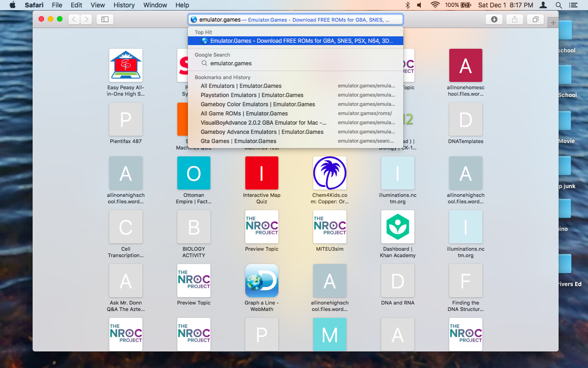Open the Safari menu
The width and height of the screenshot is (588, 368).
pos(34,5)
